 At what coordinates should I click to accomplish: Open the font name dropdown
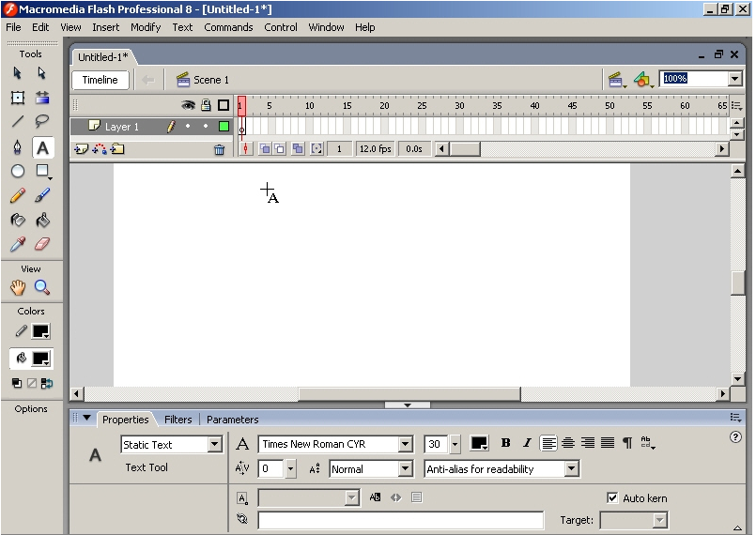coord(405,444)
